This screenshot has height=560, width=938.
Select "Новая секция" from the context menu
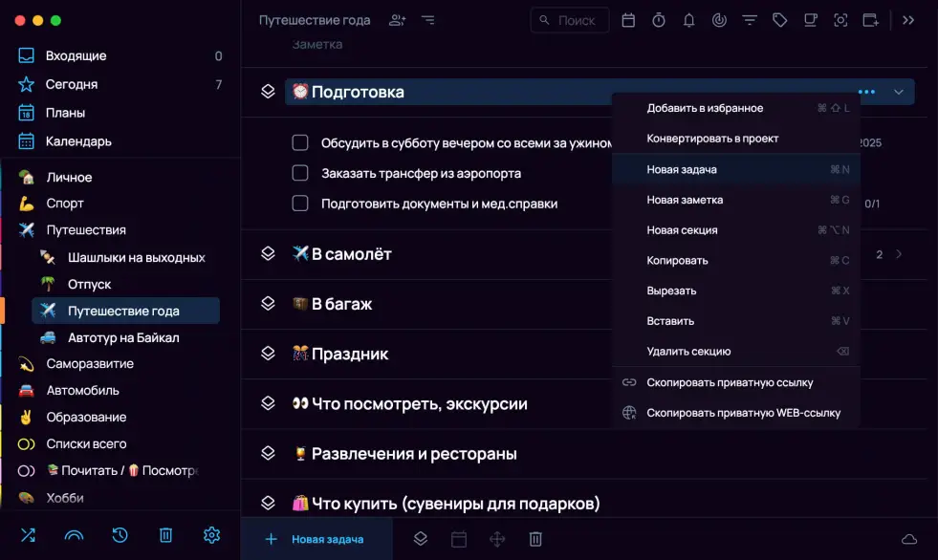[x=682, y=230]
